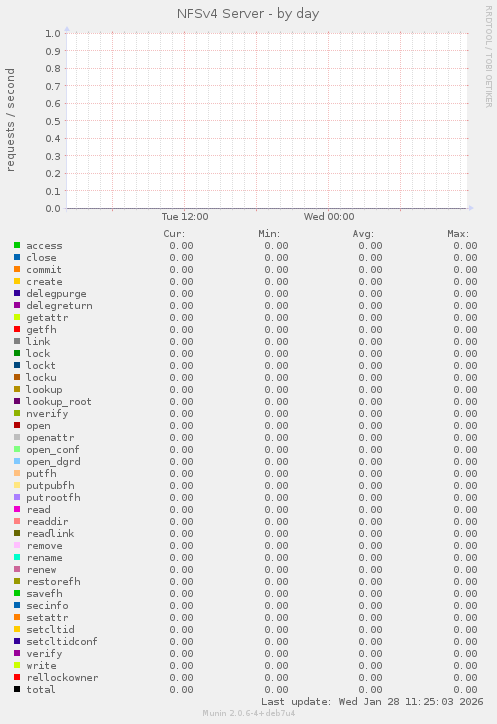Click the swatch next to lookup_root
Viewport: 497px width, 724px height.
point(17,401)
